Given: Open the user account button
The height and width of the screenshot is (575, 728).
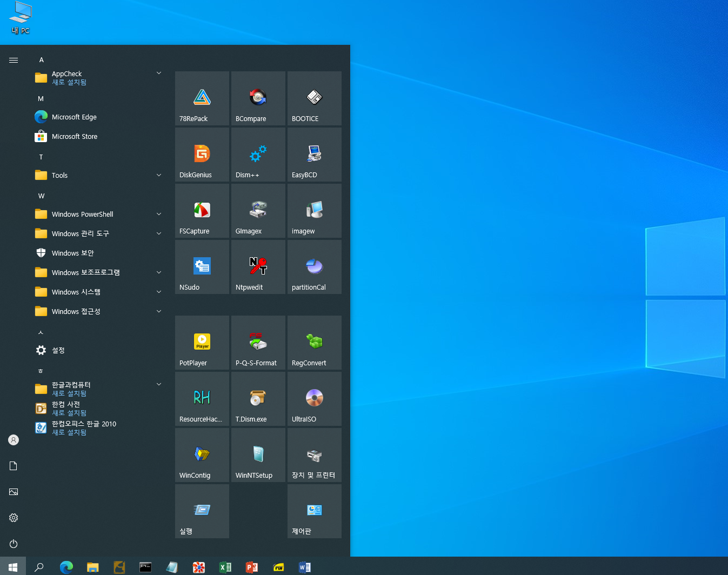Looking at the screenshot, I should click(14, 440).
